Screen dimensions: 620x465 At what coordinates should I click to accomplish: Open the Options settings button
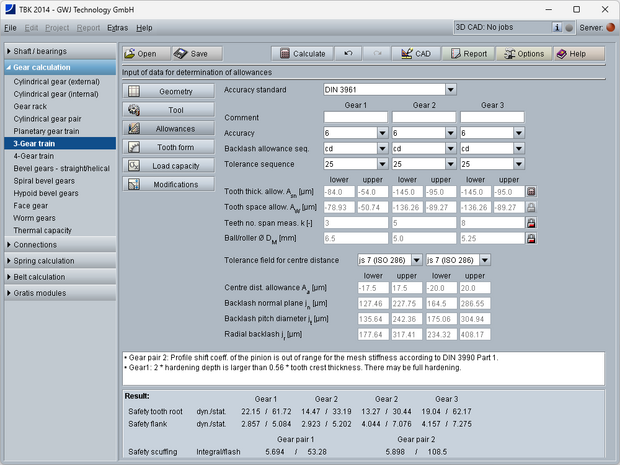pos(524,54)
